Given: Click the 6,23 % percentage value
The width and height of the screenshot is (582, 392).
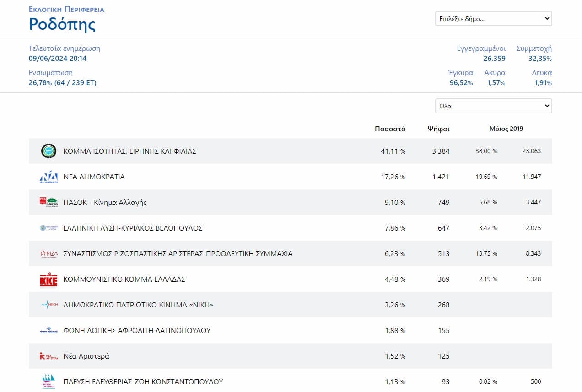Looking at the screenshot, I should (x=395, y=253).
